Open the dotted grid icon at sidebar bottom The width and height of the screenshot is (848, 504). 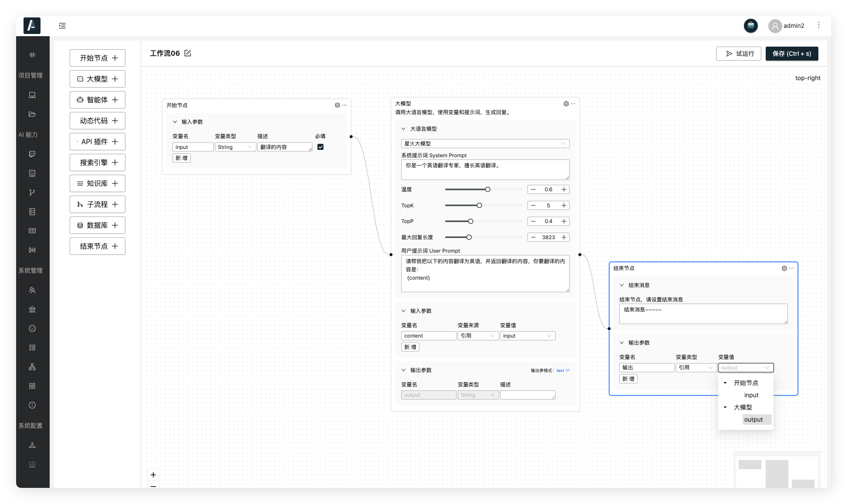[32, 464]
